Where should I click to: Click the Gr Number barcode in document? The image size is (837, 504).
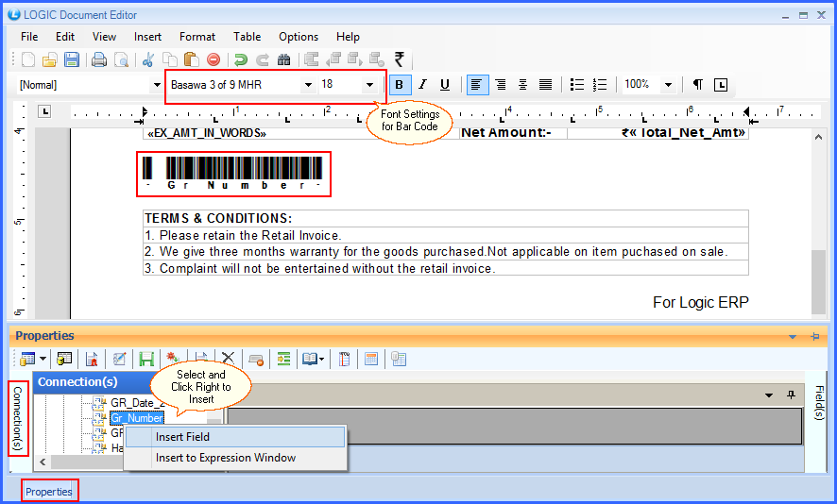tap(233, 174)
